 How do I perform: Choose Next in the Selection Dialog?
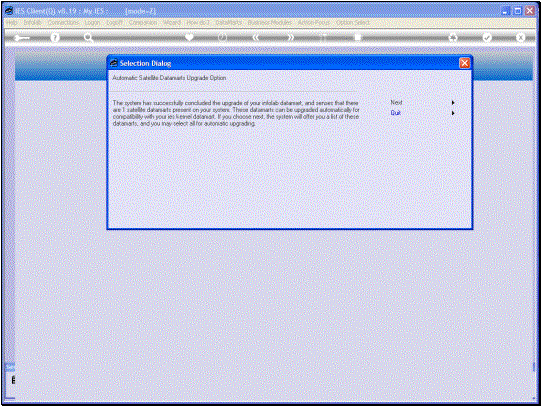pos(396,102)
